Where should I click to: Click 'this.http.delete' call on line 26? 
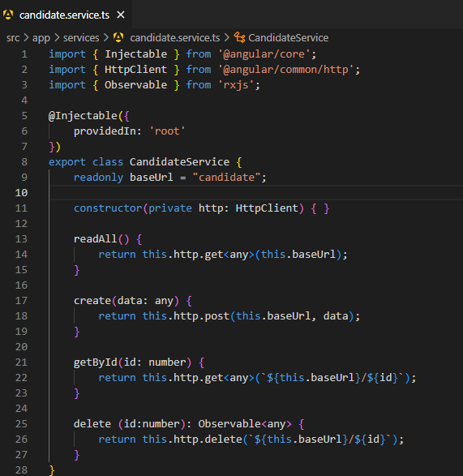(x=192, y=440)
